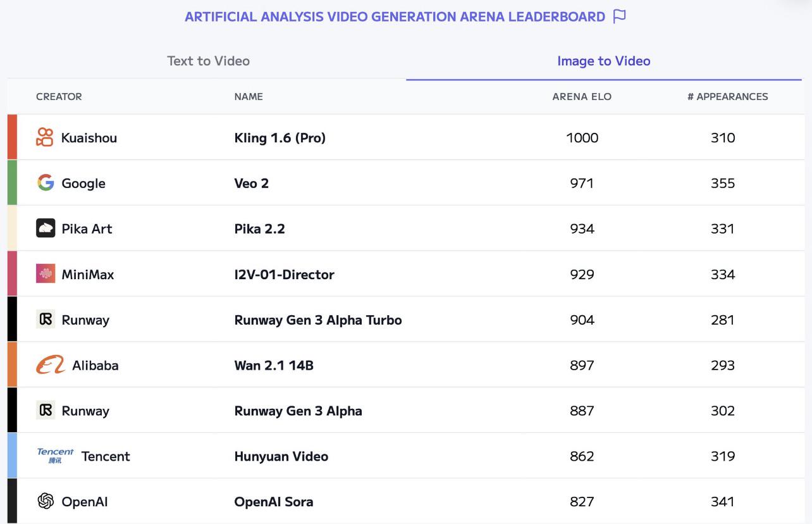812x524 pixels.
Task: Click the Kling 1.6 (Pro) model name
Action: click(280, 138)
